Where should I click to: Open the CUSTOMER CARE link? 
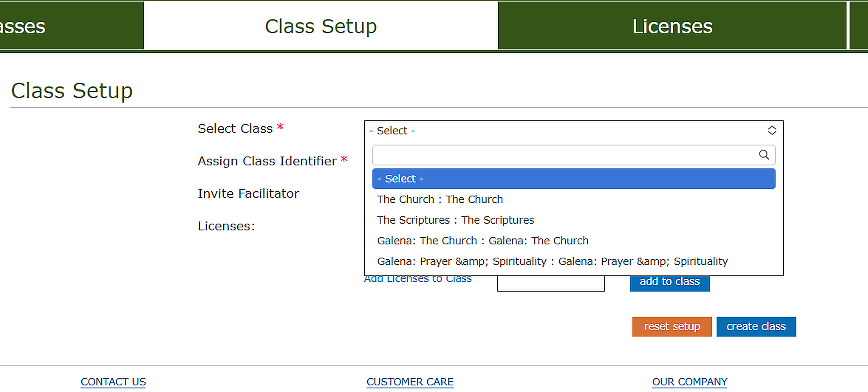410,382
